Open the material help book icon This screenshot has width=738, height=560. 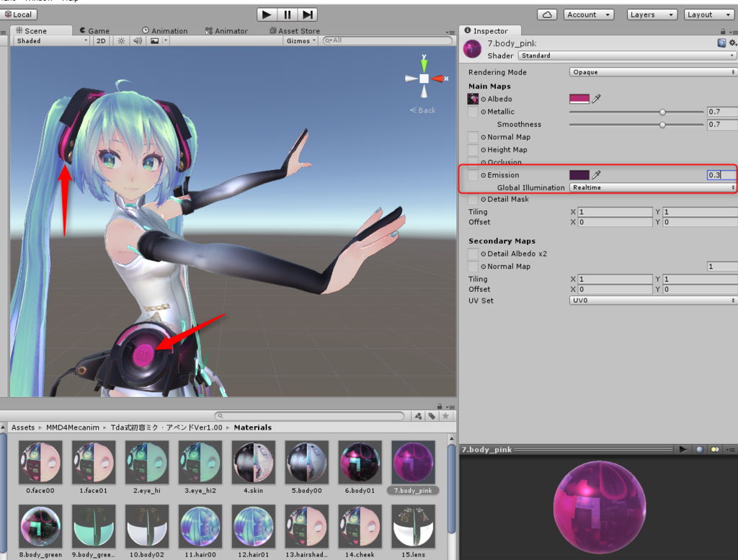[721, 43]
